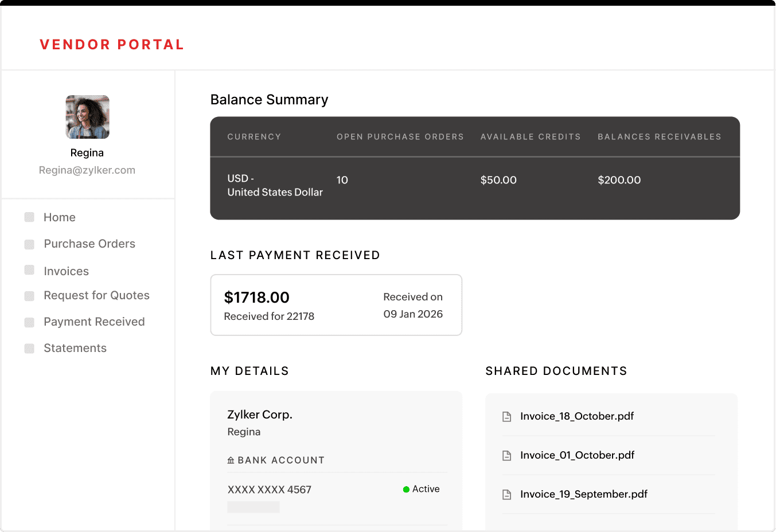Click the Purchase Orders icon
Image resolution: width=776 pixels, height=532 pixels.
(x=29, y=244)
